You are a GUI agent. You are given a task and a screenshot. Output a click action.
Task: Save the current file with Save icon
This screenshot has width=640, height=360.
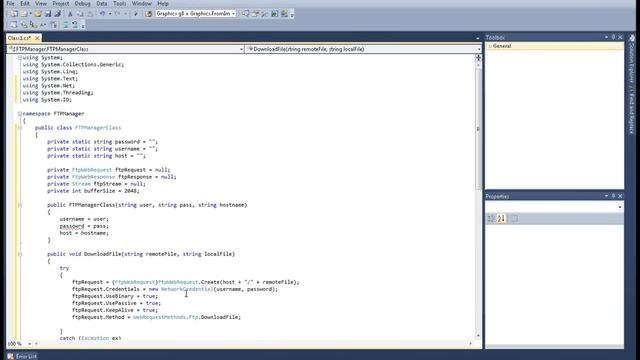(48, 14)
